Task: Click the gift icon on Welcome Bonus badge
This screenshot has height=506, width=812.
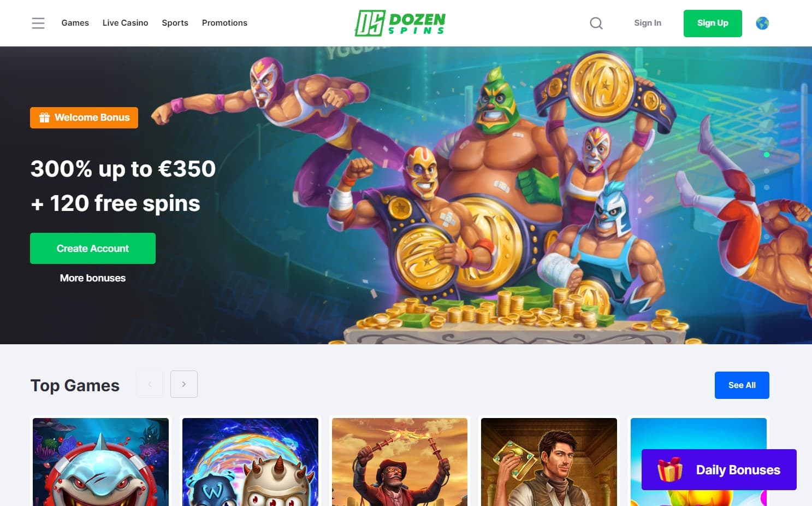Action: (x=44, y=117)
